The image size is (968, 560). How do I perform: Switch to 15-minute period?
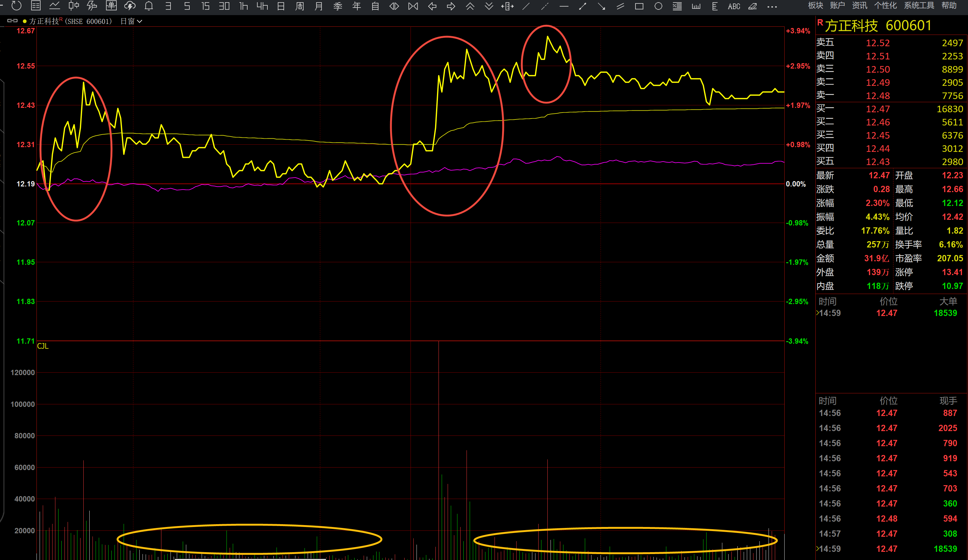(x=205, y=6)
